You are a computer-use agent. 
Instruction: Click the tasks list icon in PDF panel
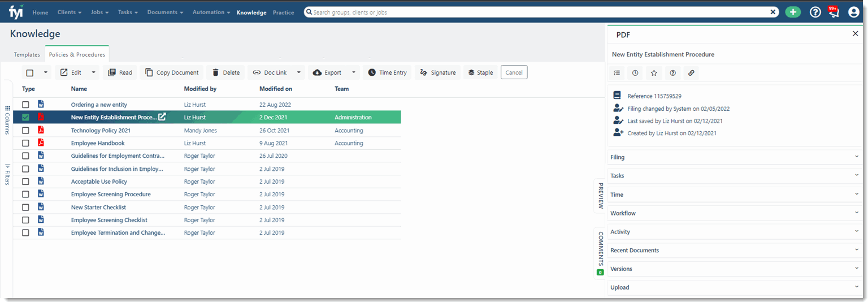617,73
